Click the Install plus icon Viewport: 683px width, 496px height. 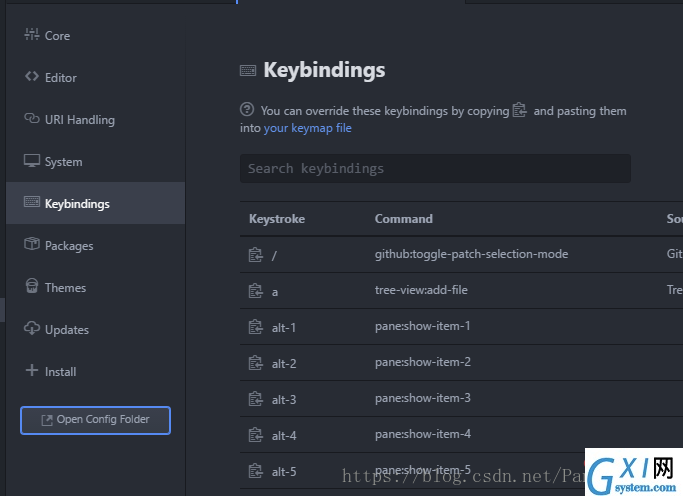32,370
